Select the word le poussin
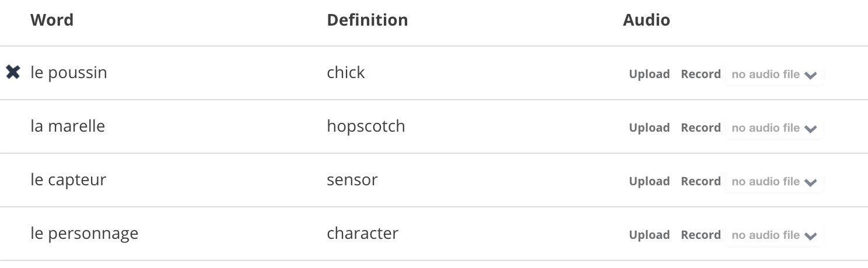This screenshot has width=868, height=268. click(x=69, y=73)
